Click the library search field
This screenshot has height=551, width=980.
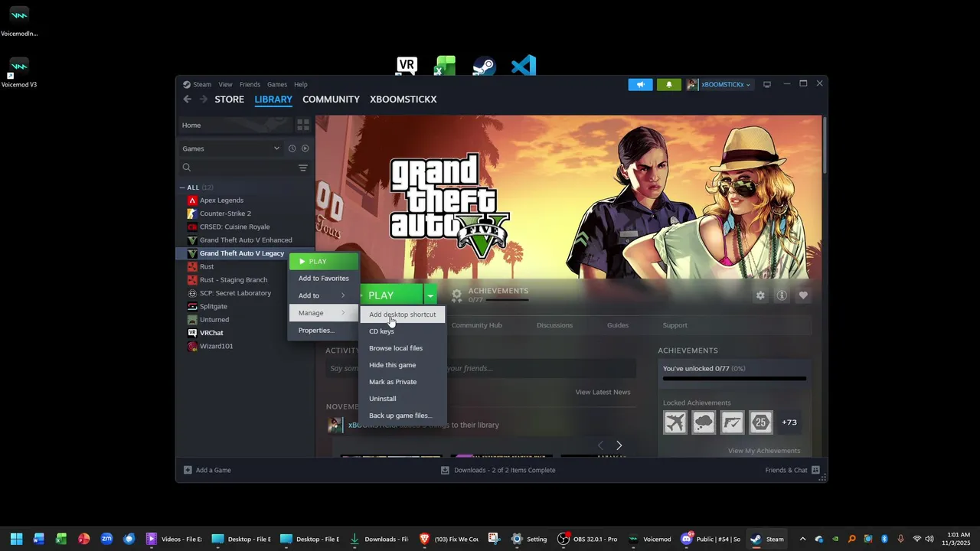[237, 168]
